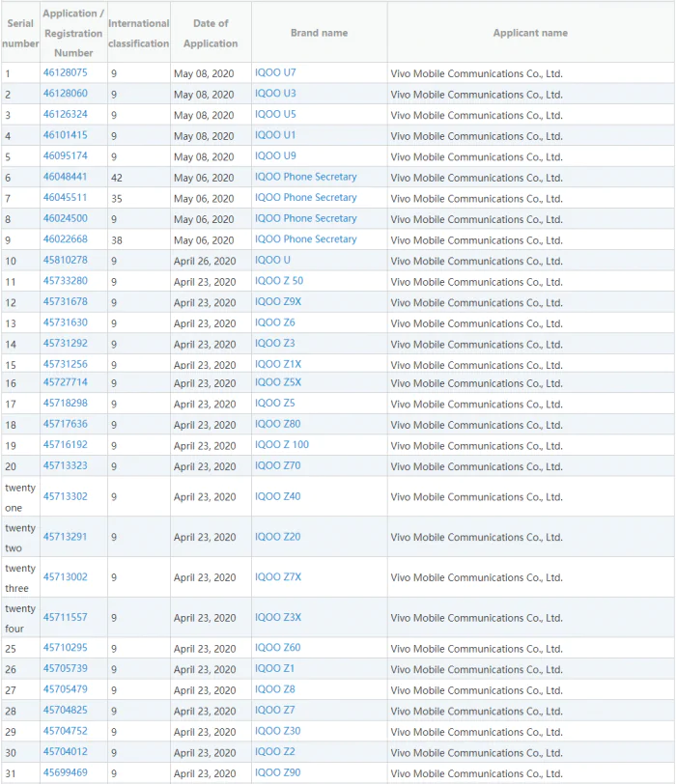Viewport: 676px width, 784px height.
Task: Open application number 46095174
Action: 65,156
